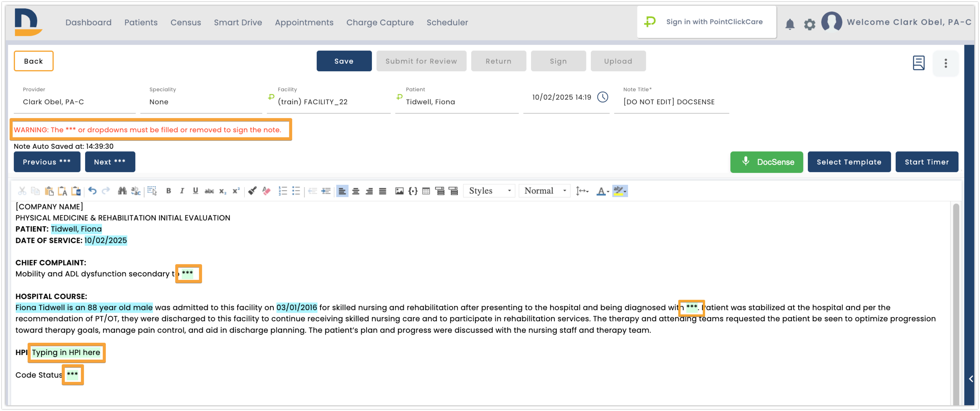Toggle superscript formatting

pyautogui.click(x=236, y=191)
